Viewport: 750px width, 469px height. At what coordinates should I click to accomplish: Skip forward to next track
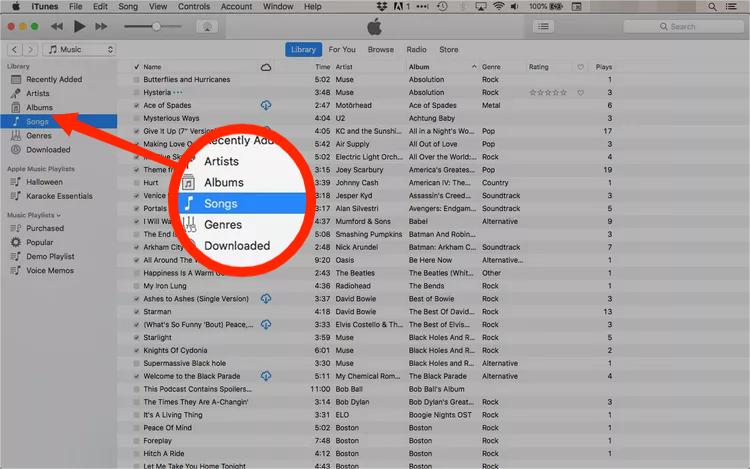101,26
